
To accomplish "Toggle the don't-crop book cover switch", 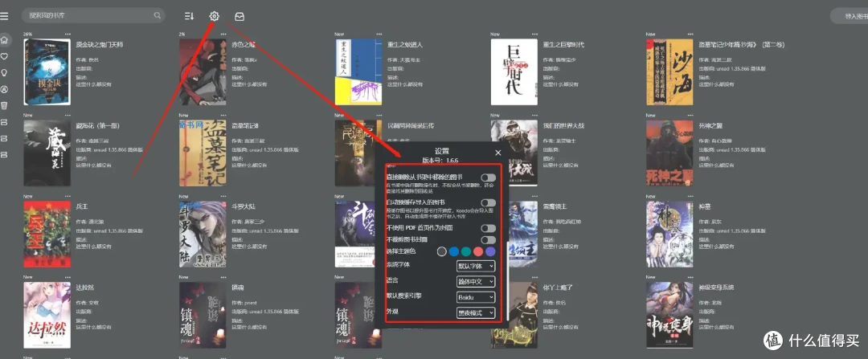I will [x=489, y=240].
